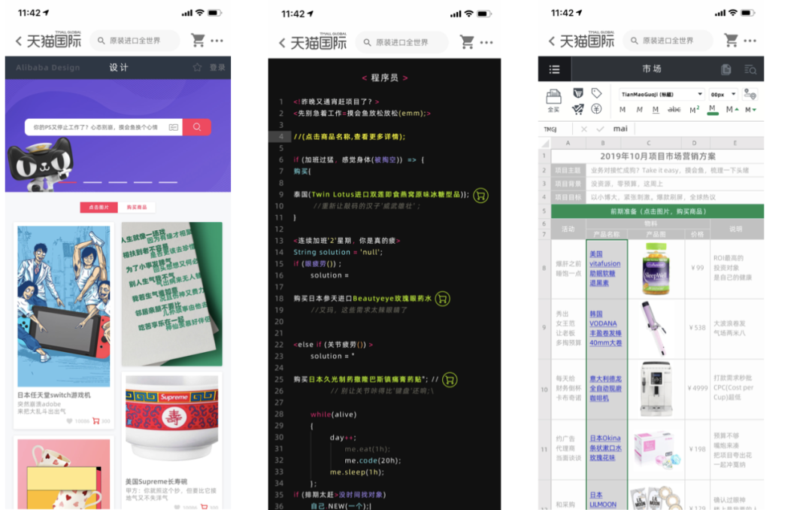Switch to the 购买商品 toggle option

(137, 208)
